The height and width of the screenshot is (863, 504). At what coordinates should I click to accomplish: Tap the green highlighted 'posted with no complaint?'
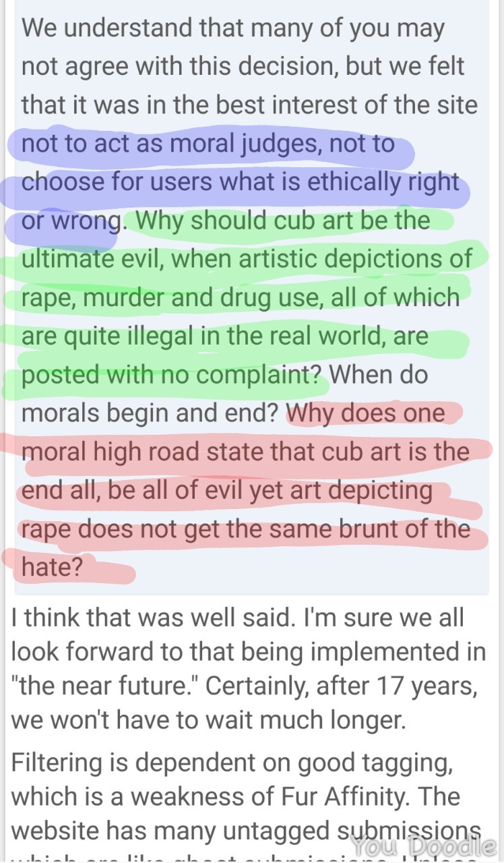171,375
